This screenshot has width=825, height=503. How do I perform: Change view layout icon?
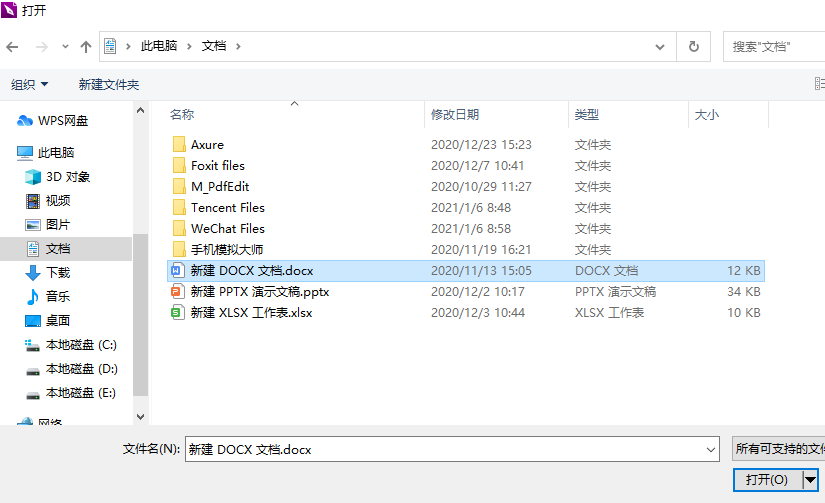819,84
